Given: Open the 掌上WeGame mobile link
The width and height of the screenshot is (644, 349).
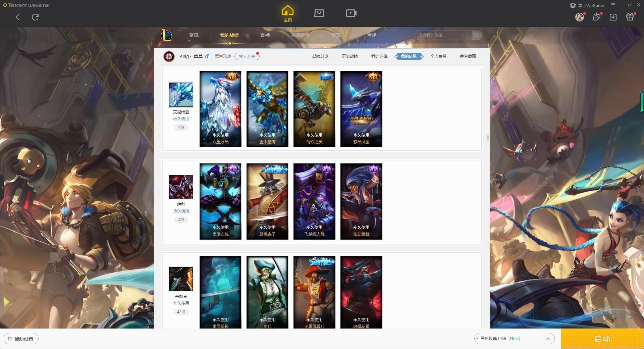Looking at the screenshot, I should [587, 5].
